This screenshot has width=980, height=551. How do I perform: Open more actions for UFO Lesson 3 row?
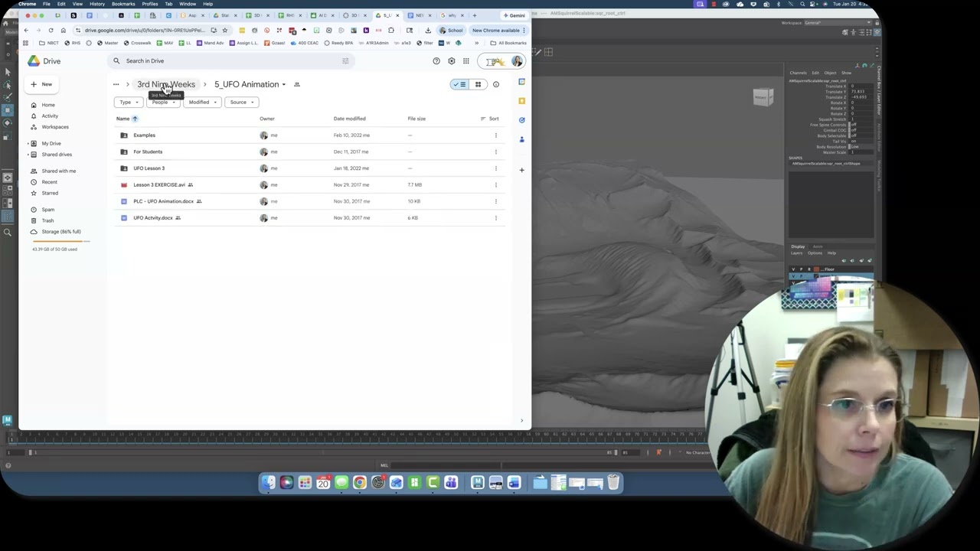click(x=495, y=168)
